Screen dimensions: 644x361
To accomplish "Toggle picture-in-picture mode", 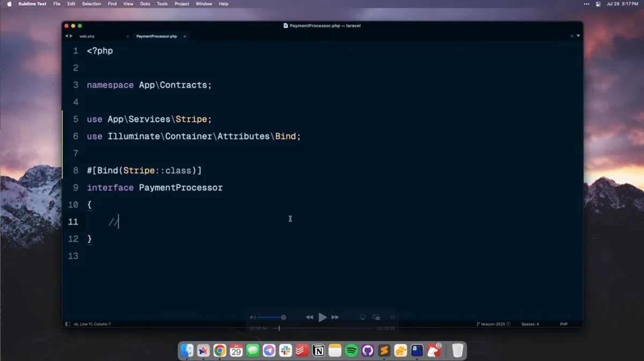I will [376, 317].
